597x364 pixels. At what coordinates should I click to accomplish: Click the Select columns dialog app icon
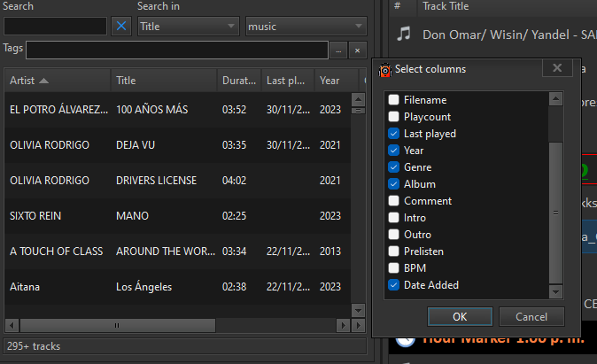(x=385, y=69)
